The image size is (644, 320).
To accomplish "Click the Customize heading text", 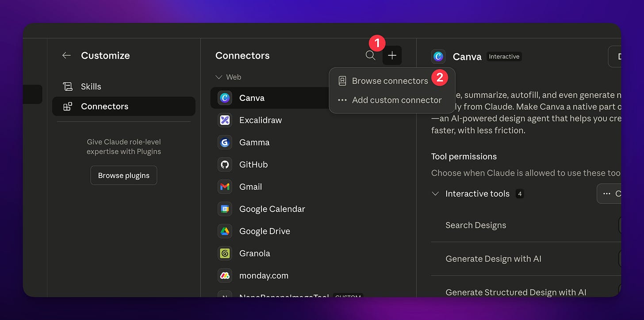I will coord(105,55).
